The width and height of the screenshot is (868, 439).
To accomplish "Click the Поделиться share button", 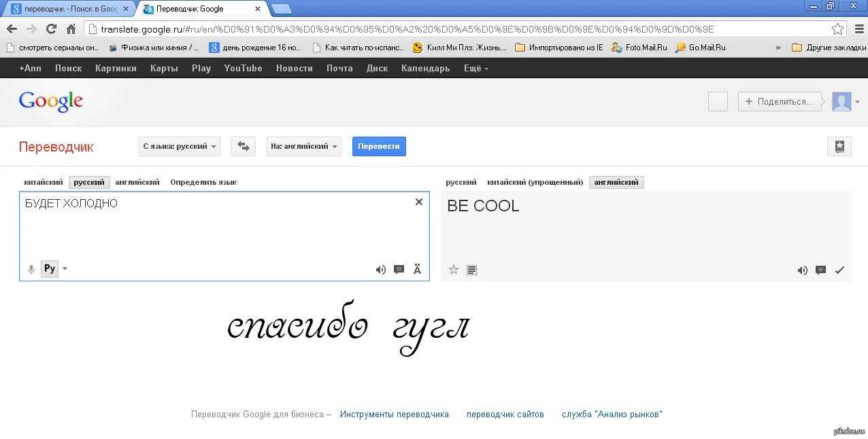I will point(779,102).
